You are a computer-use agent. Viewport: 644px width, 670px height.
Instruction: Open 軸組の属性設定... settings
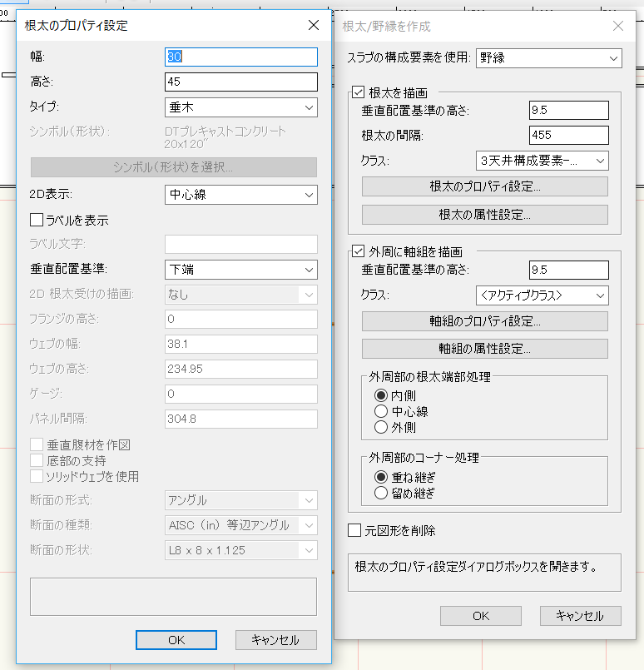pos(484,349)
